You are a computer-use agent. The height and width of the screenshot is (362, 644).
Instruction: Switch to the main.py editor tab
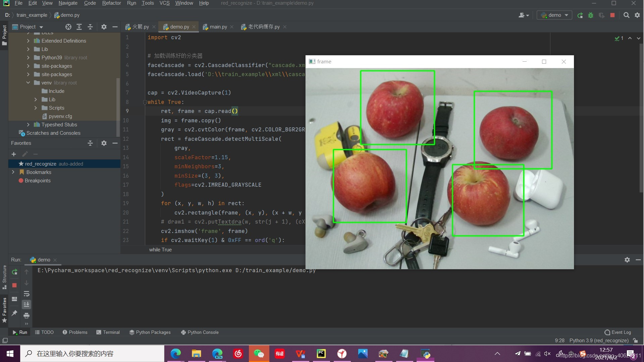click(218, 27)
